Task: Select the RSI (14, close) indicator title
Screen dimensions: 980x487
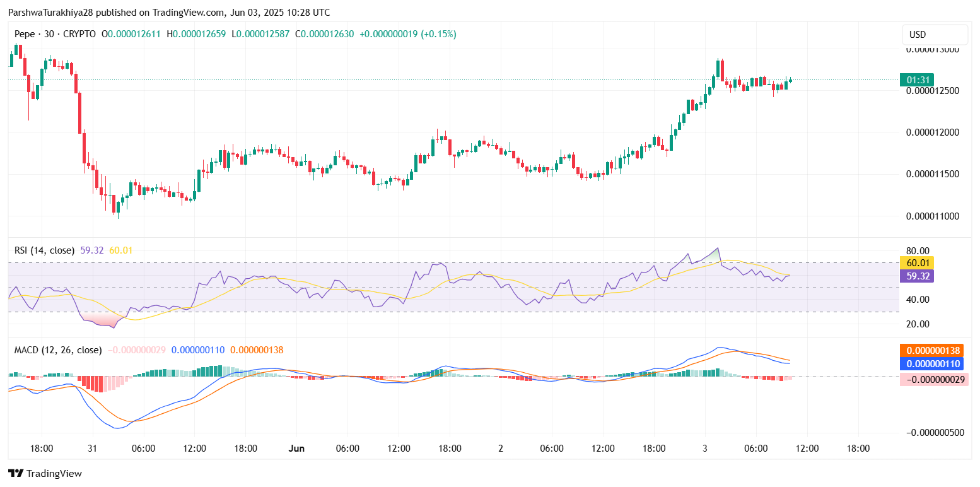Action: coord(45,250)
